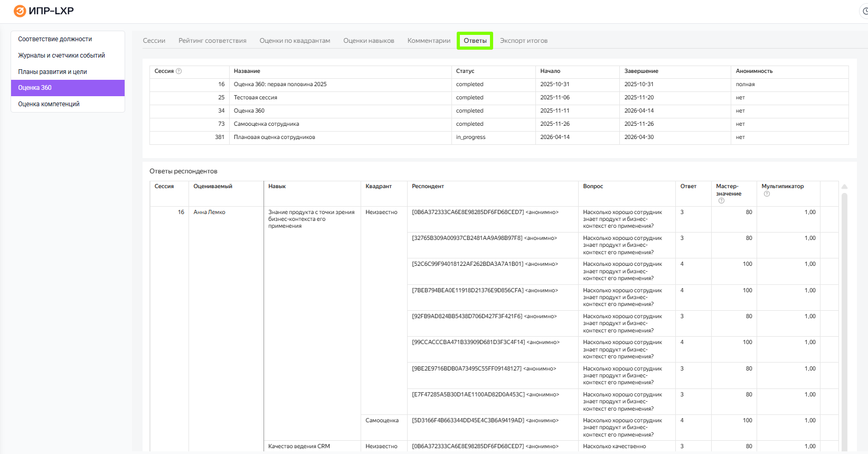Screen dimensions: 868x454
Task: Click the Анна Лемко employee link
Action: click(209, 212)
